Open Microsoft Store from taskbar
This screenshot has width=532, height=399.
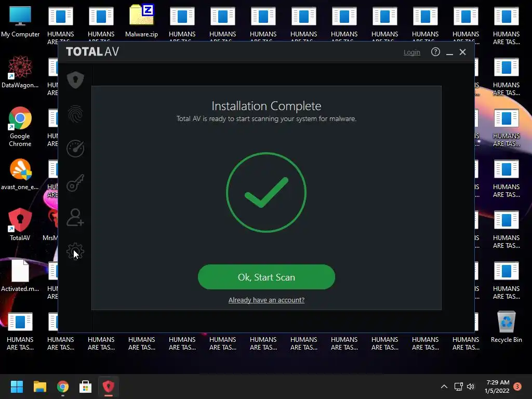[86, 387]
